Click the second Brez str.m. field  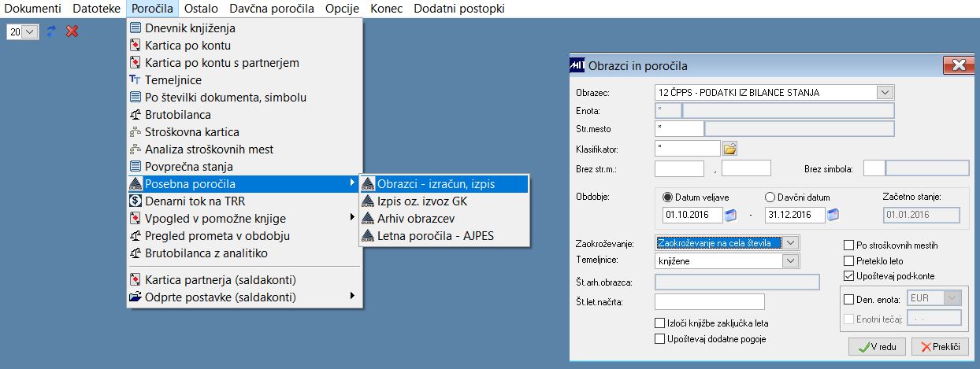click(x=746, y=168)
